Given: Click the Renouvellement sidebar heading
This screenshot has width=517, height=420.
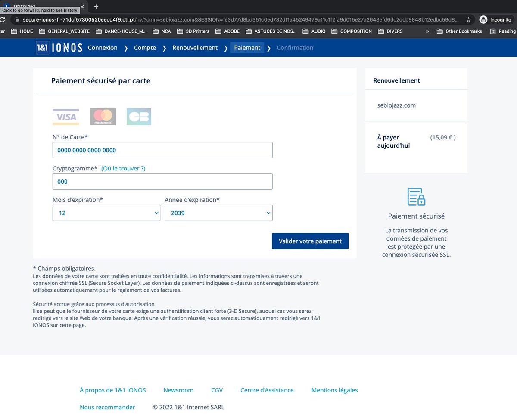Looking at the screenshot, I should [x=397, y=80].
